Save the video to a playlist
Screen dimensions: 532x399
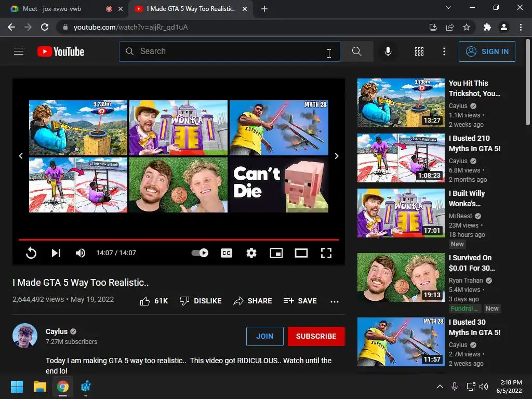pyautogui.click(x=300, y=301)
